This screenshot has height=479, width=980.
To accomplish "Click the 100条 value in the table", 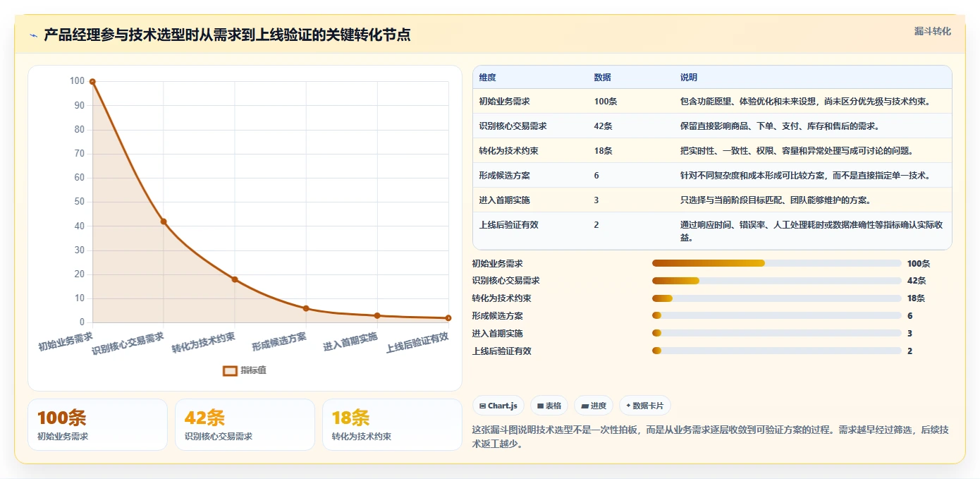I will (606, 101).
